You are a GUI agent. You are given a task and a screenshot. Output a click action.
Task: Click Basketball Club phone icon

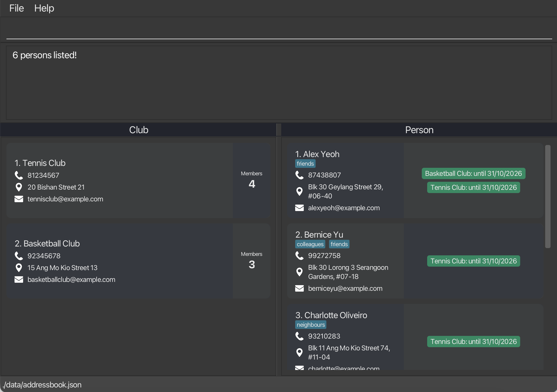point(19,256)
